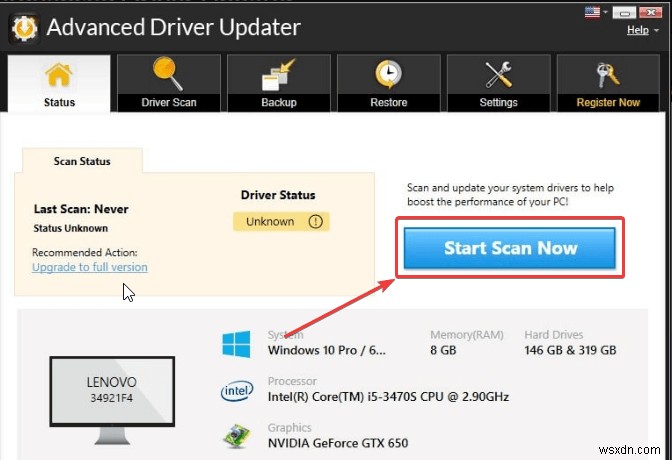Close the Advanced Driver Updater window
Screen dimensions: 672x460
pos(651,13)
